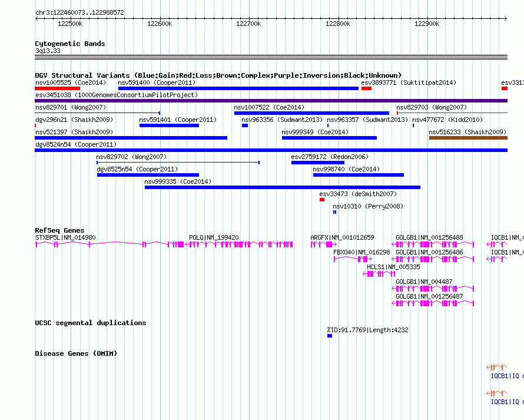Image resolution: width=524 pixels, height=420 pixels.
Task: Click the 122700k ruler tick label
Action: point(248,24)
